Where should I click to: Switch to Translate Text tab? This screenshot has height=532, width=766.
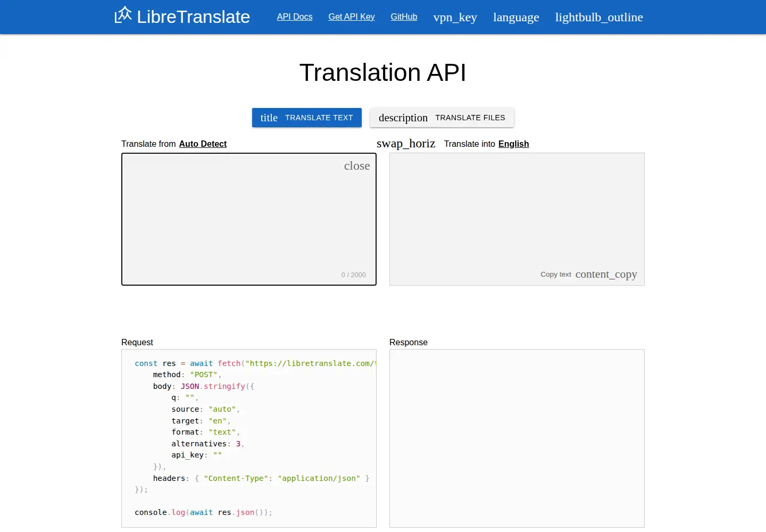[x=307, y=118]
